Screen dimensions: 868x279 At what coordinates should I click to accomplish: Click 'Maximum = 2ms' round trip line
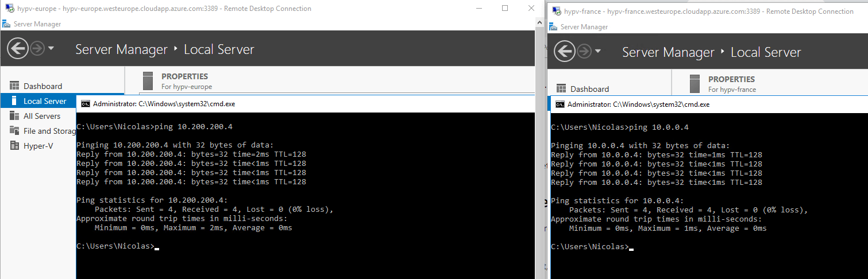click(x=193, y=227)
